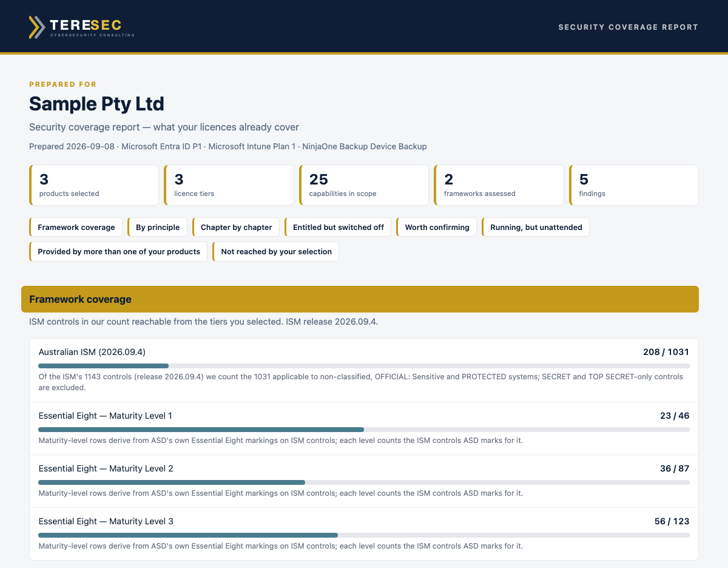Click the Australian ISM (2026.09.4) row title
This screenshot has height=568, width=728.
92,352
